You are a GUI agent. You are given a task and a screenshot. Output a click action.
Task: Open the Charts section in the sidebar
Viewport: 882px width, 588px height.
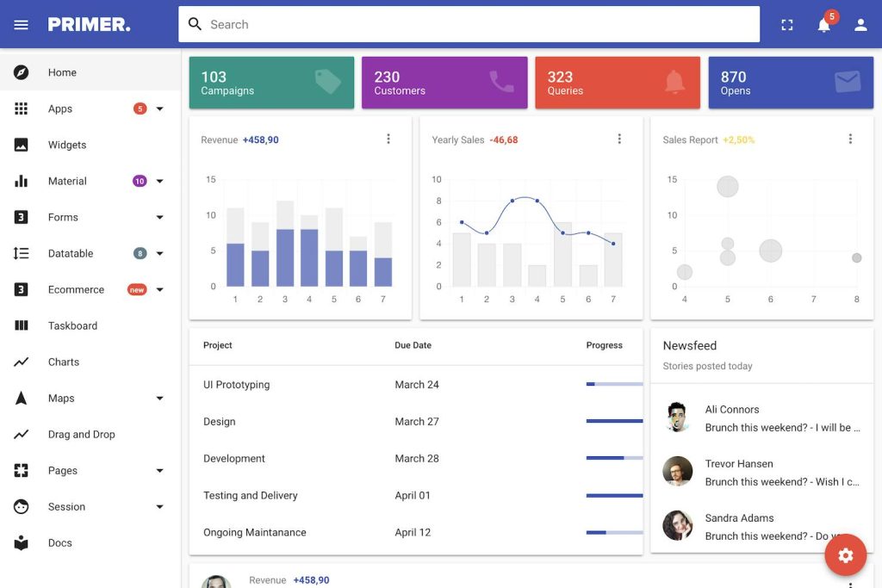(63, 362)
